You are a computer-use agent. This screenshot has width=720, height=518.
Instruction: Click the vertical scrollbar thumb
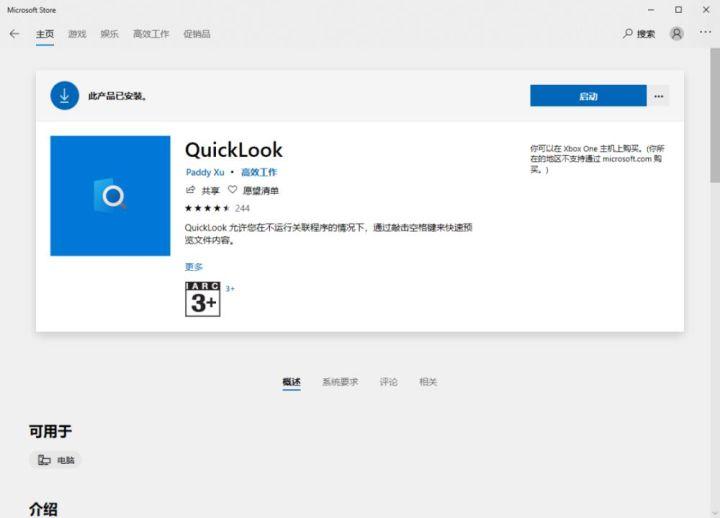715,115
